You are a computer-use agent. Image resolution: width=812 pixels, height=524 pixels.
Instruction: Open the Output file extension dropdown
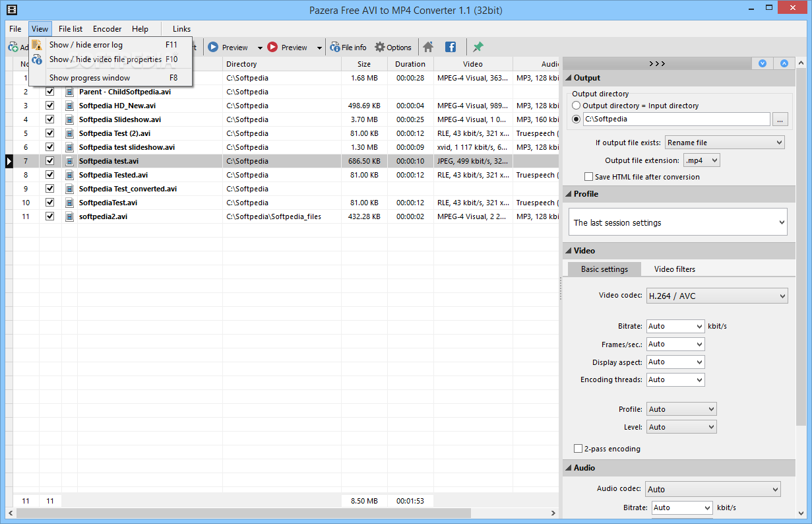(701, 160)
